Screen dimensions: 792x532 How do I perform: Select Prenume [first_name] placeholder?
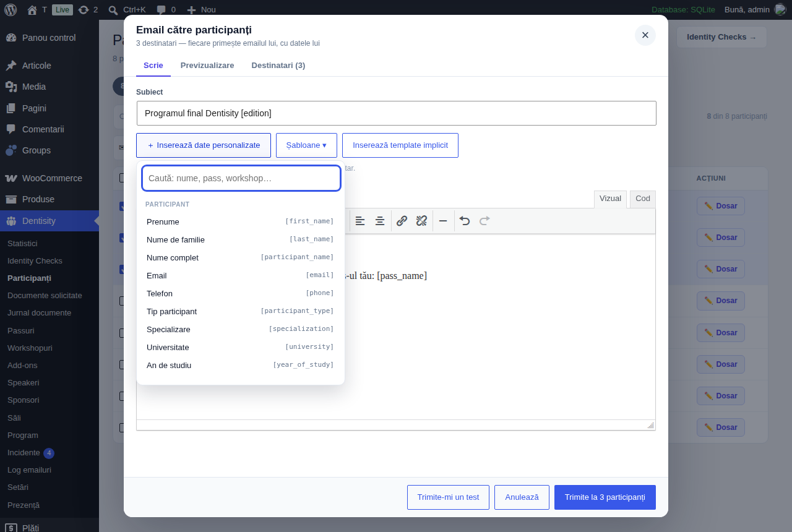[240, 221]
